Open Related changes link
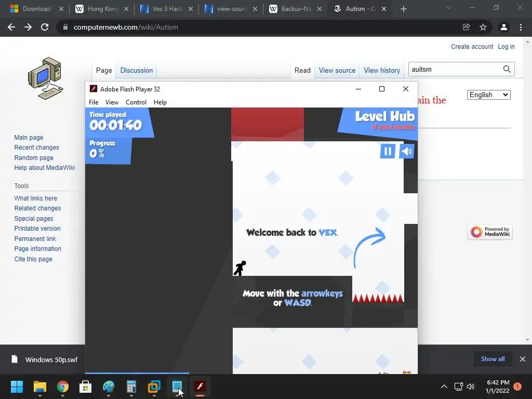The height and width of the screenshot is (399, 532). [37, 208]
